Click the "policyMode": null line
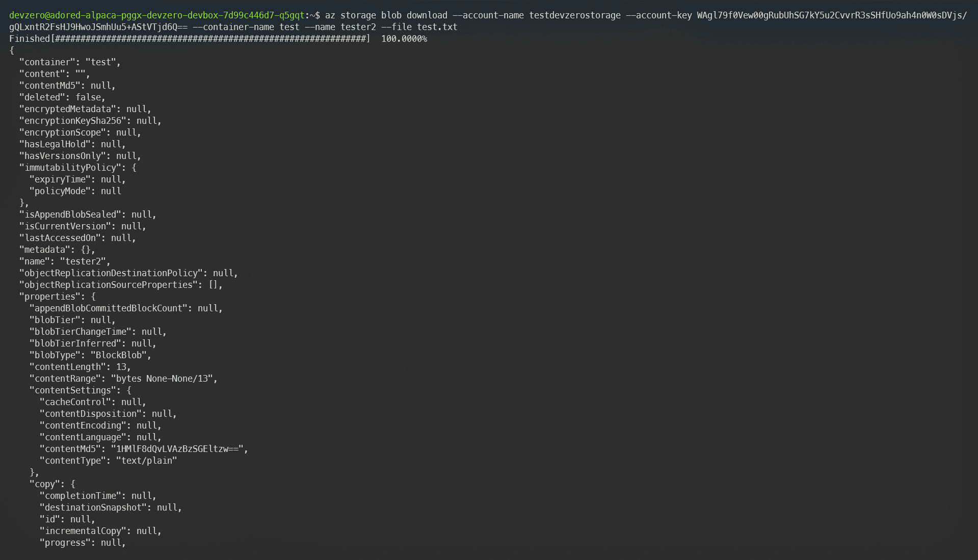978x560 pixels. click(x=75, y=191)
